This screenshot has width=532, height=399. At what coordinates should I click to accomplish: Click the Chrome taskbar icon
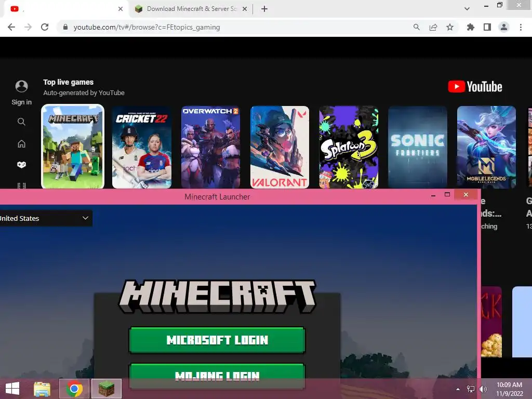[74, 389]
